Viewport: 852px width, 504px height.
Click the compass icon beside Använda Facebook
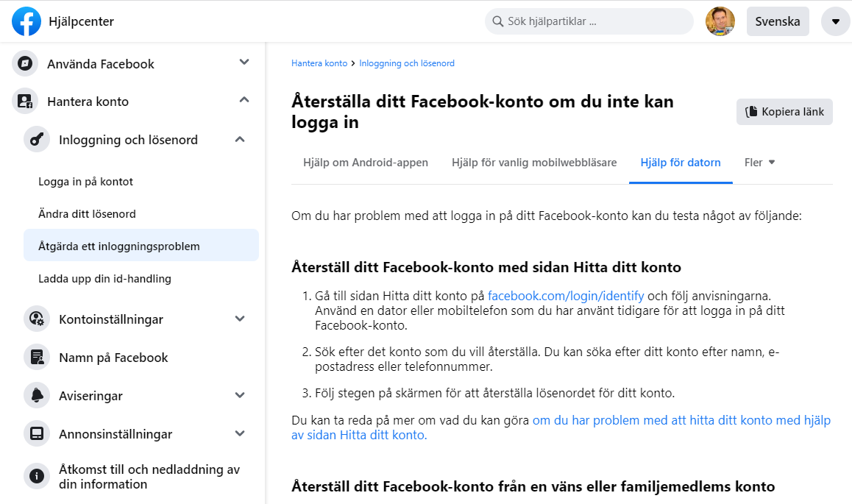(25, 63)
